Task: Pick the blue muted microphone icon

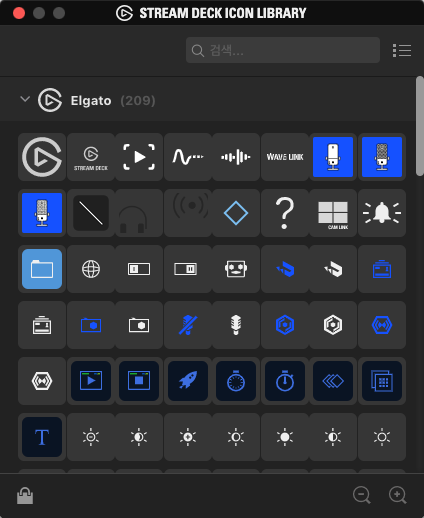Action: click(188, 325)
